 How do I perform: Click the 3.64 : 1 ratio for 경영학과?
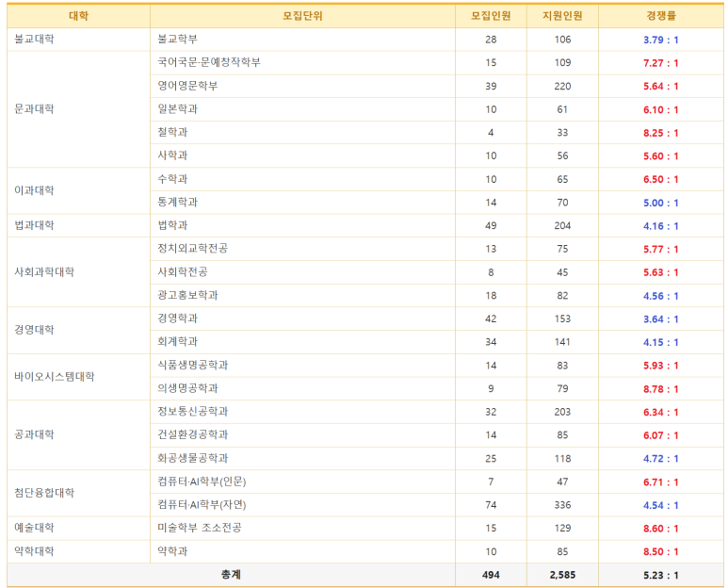tap(660, 318)
